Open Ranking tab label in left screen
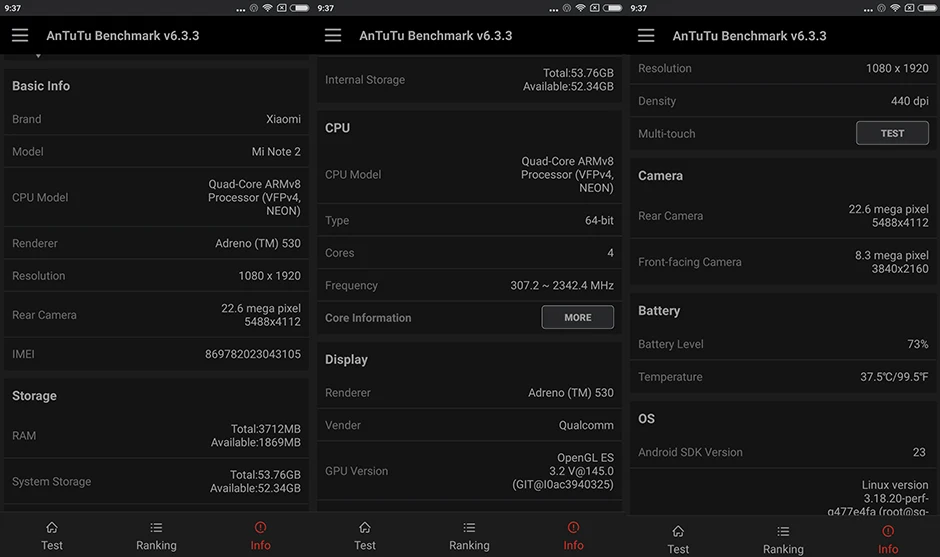This screenshot has height=557, width=940. tap(156, 545)
